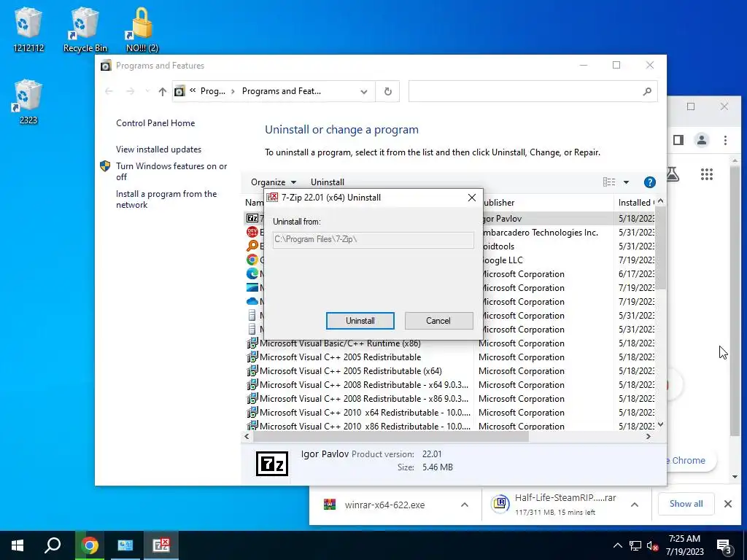Expand the view options dropdown arrow

point(626,182)
